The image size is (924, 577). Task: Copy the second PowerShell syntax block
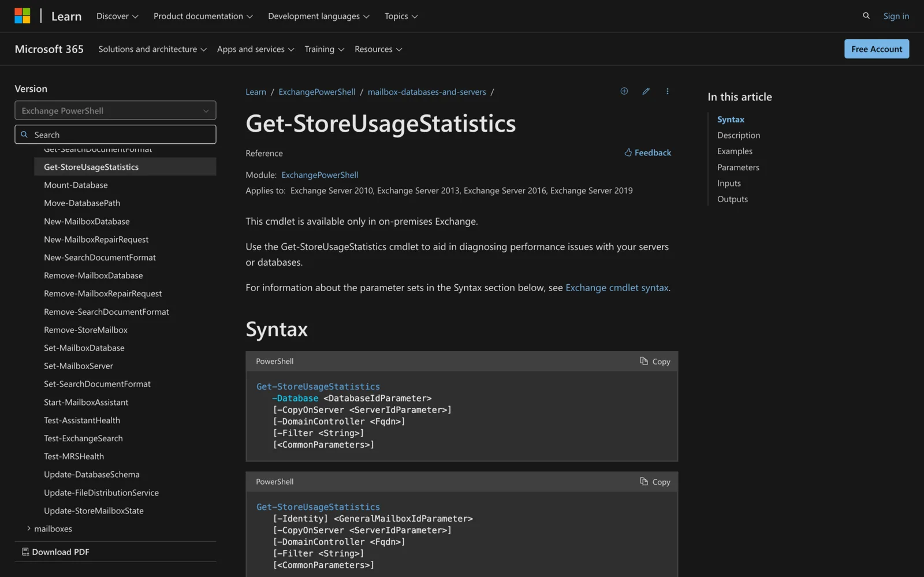[655, 482]
